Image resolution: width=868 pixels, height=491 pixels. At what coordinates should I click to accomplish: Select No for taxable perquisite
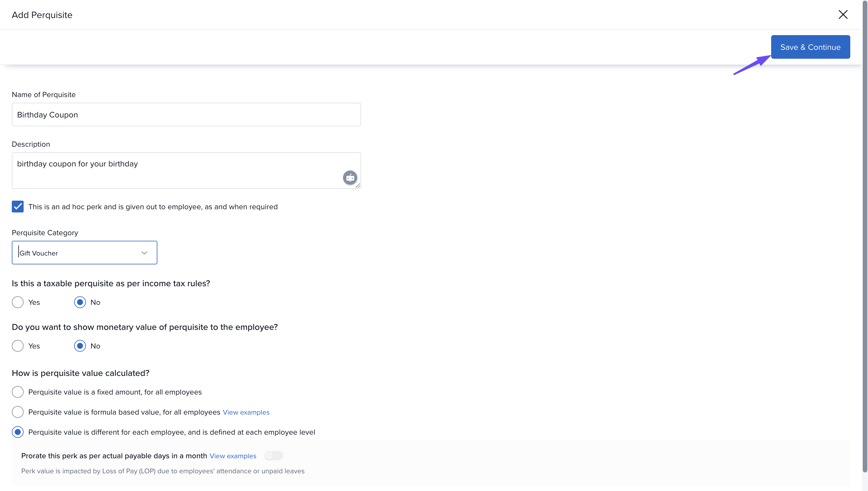[80, 302]
